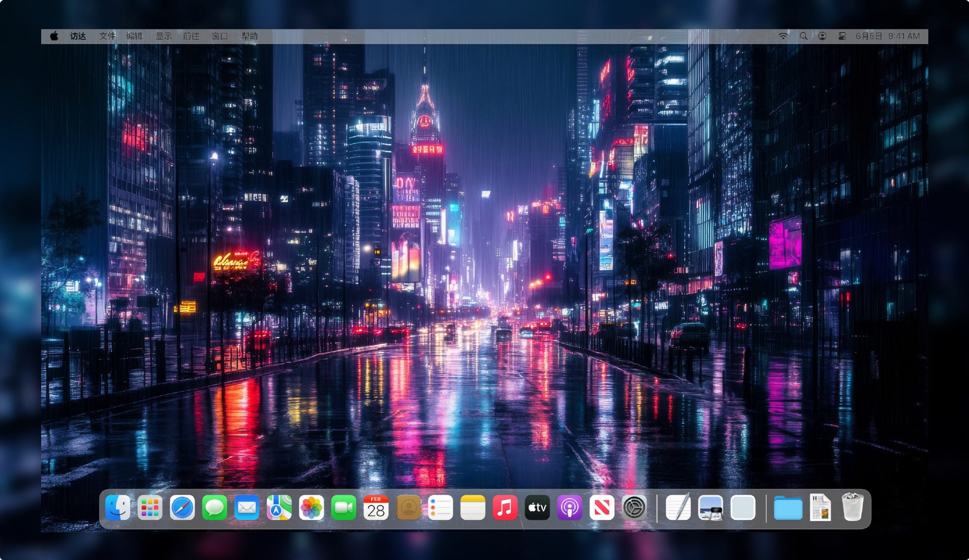Open the Mail app
Image resolution: width=969 pixels, height=560 pixels.
coord(248,509)
